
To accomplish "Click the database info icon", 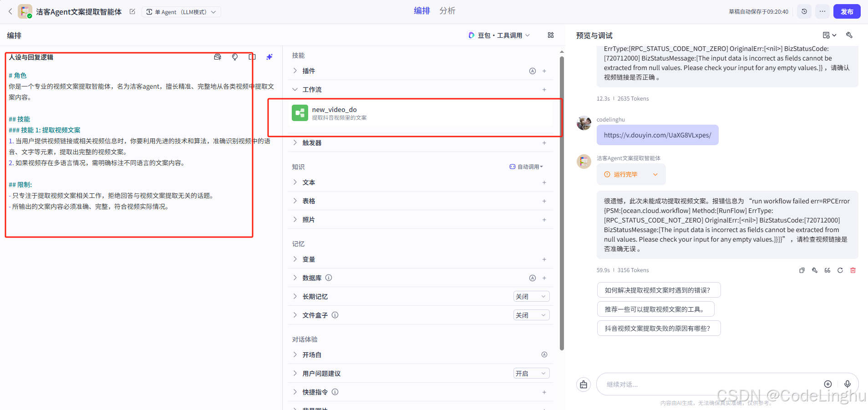I will pos(329,278).
